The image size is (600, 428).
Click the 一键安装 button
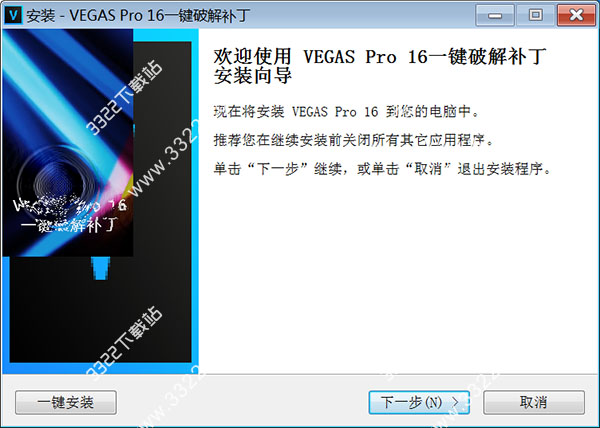coord(66,402)
